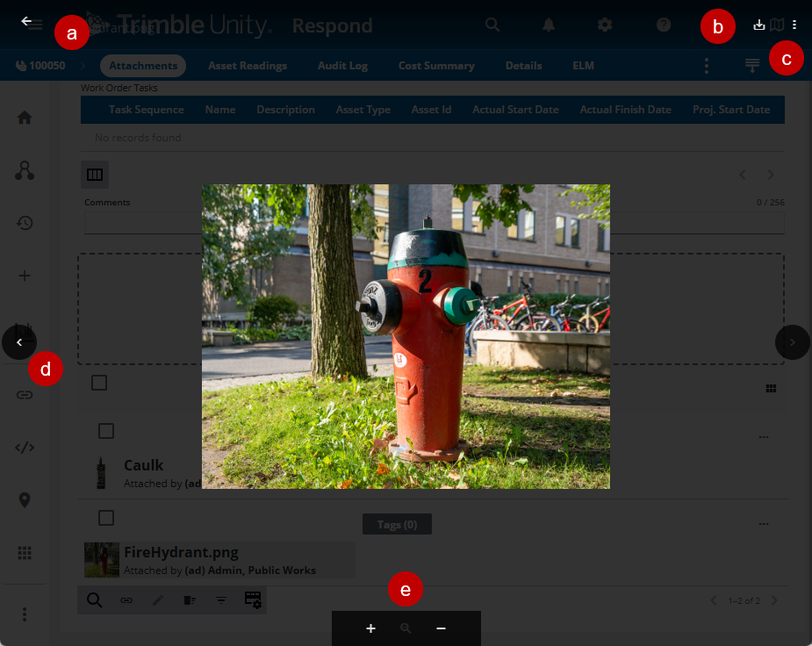
Task: Sort by the Asset Type column header
Action: tap(363, 110)
